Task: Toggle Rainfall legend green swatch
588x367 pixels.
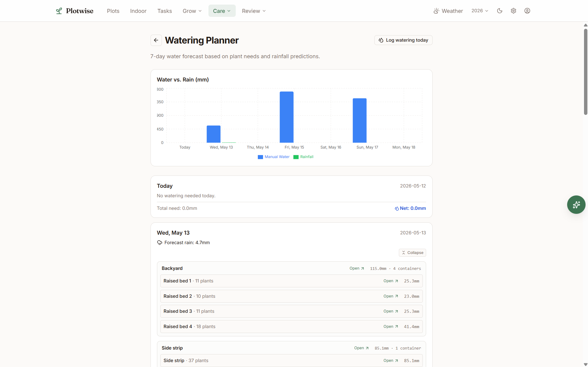Action: (x=296, y=157)
